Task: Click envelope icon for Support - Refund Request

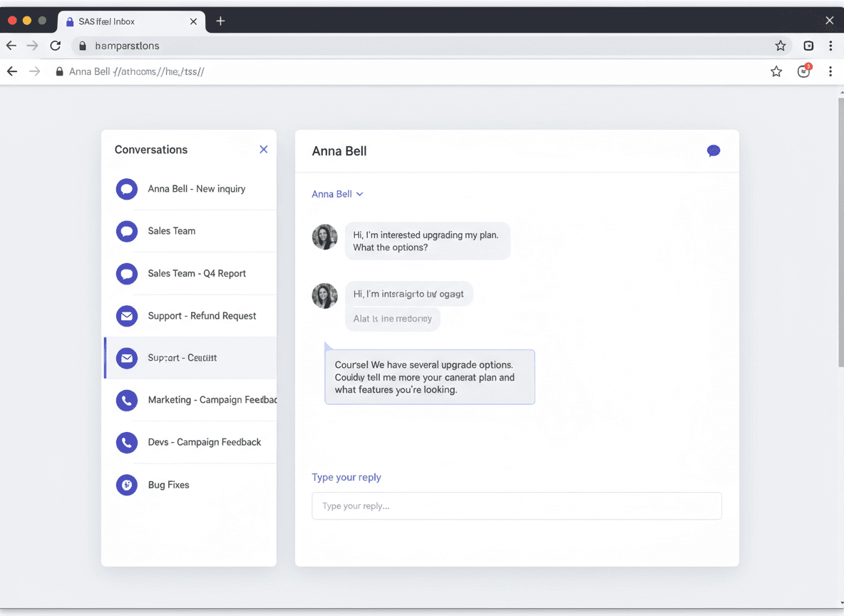Action: (x=127, y=315)
